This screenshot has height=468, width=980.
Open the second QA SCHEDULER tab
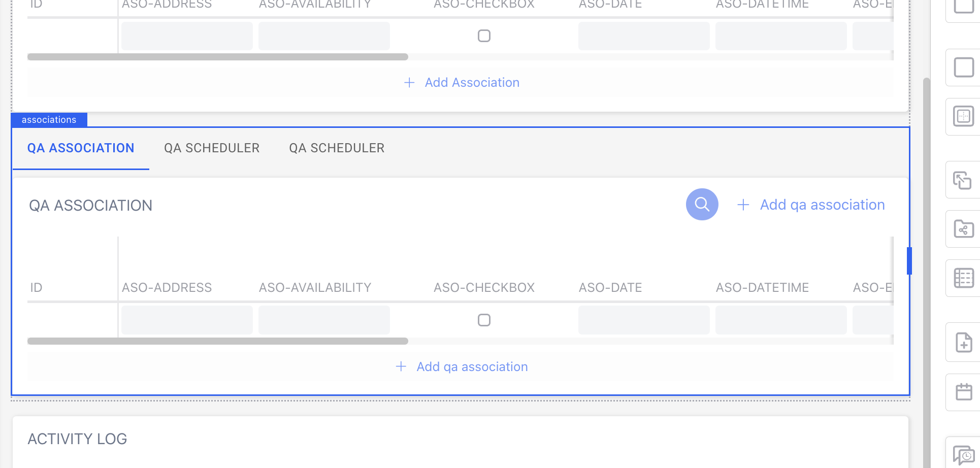(x=337, y=148)
